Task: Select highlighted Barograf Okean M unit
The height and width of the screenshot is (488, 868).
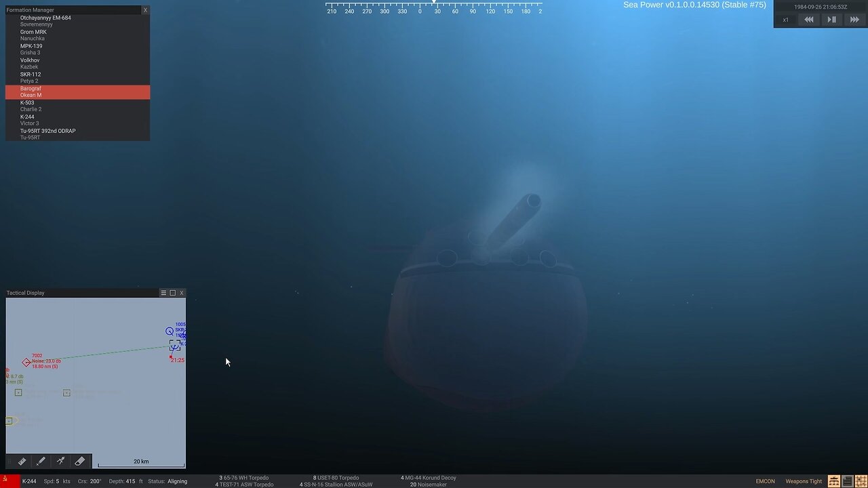Action: coord(77,92)
